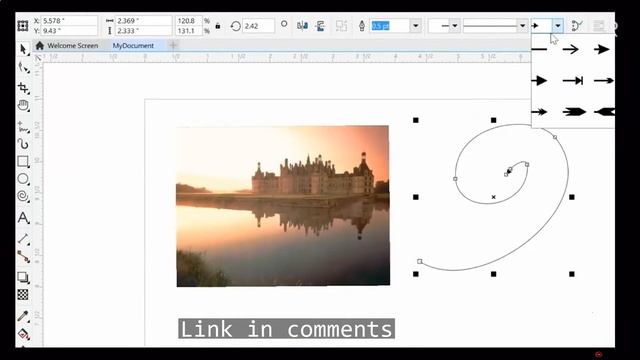640x360 pixels.
Task: Click the Close curve icon
Action: point(577,26)
